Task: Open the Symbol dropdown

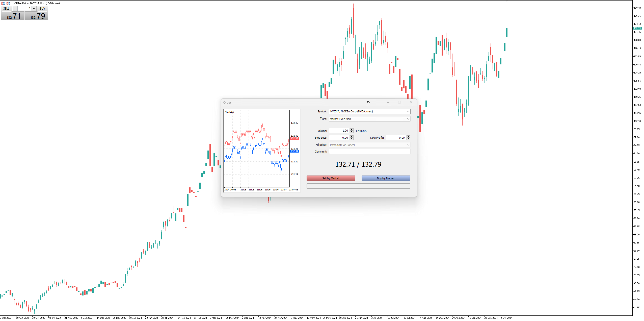Action: [x=408, y=111]
